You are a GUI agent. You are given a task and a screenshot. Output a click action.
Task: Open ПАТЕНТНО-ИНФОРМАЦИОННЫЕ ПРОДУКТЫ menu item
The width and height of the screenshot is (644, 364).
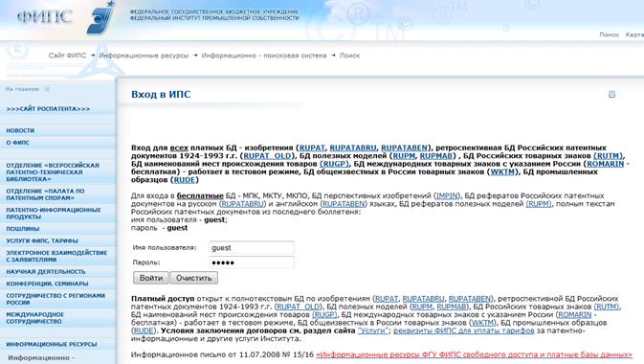coord(54,213)
